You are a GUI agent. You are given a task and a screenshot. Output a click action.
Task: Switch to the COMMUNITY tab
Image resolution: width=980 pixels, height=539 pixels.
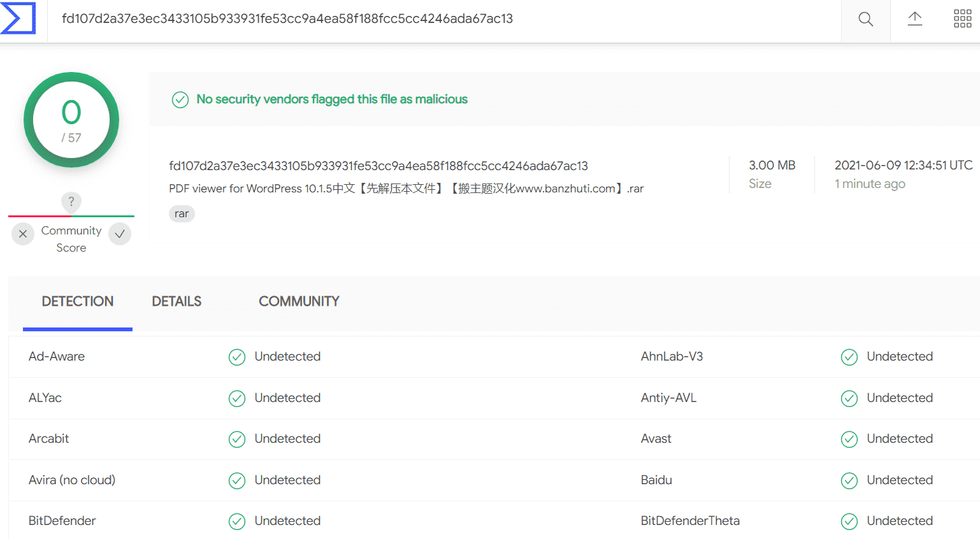pyautogui.click(x=299, y=301)
